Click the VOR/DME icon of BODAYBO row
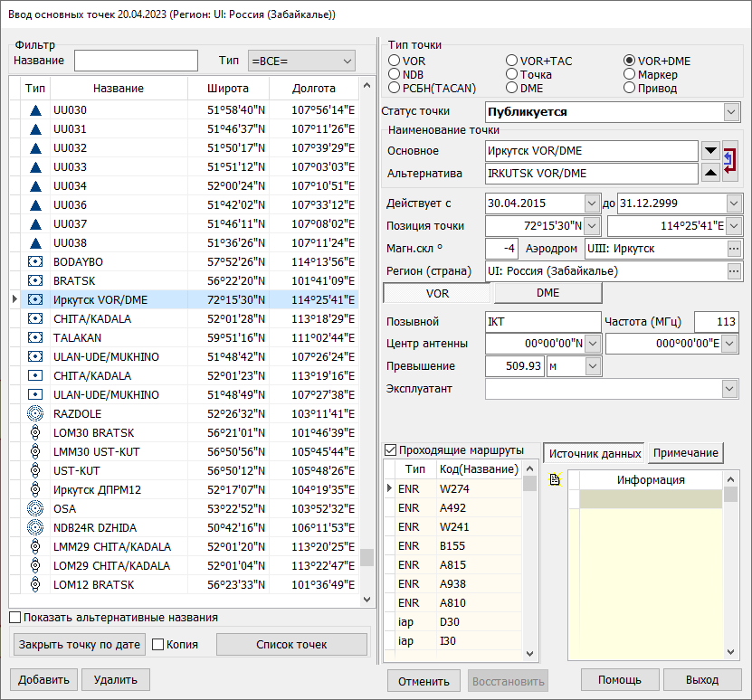Screen dimensions: 752x700 click(35, 262)
